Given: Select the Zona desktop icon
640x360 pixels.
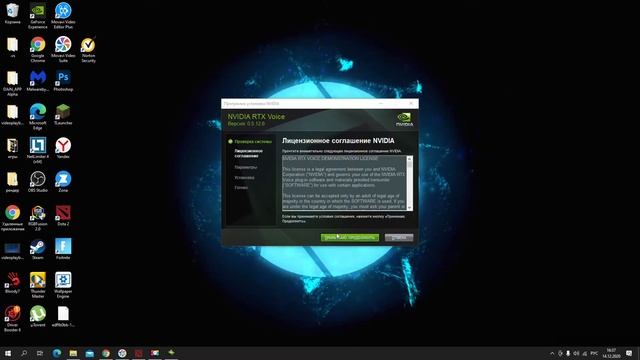Looking at the screenshot, I should click(63, 182).
